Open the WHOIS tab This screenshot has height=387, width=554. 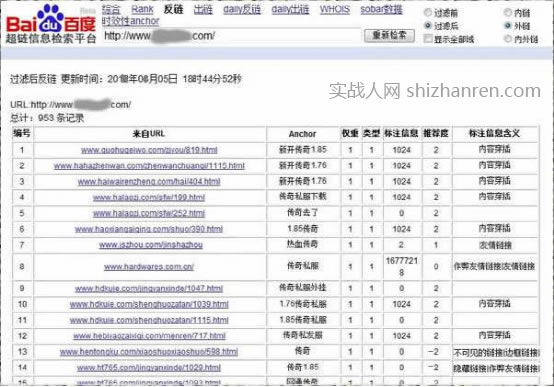coord(335,10)
